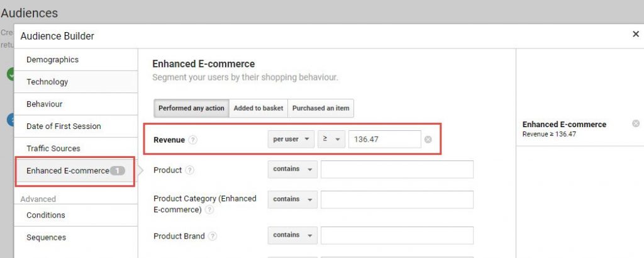The height and width of the screenshot is (258, 644).
Task: Select Added to basket option
Action: click(258, 108)
